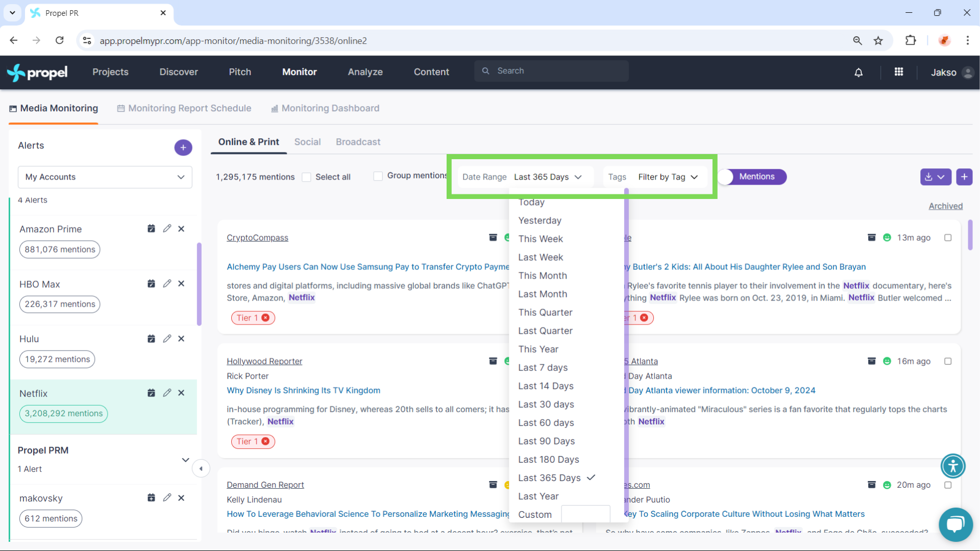
Task: Edit the makovsky alert
Action: (167, 498)
